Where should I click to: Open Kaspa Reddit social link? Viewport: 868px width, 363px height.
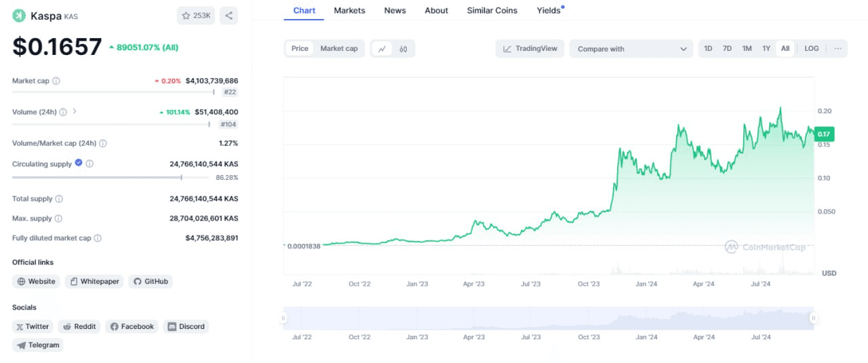click(x=79, y=326)
